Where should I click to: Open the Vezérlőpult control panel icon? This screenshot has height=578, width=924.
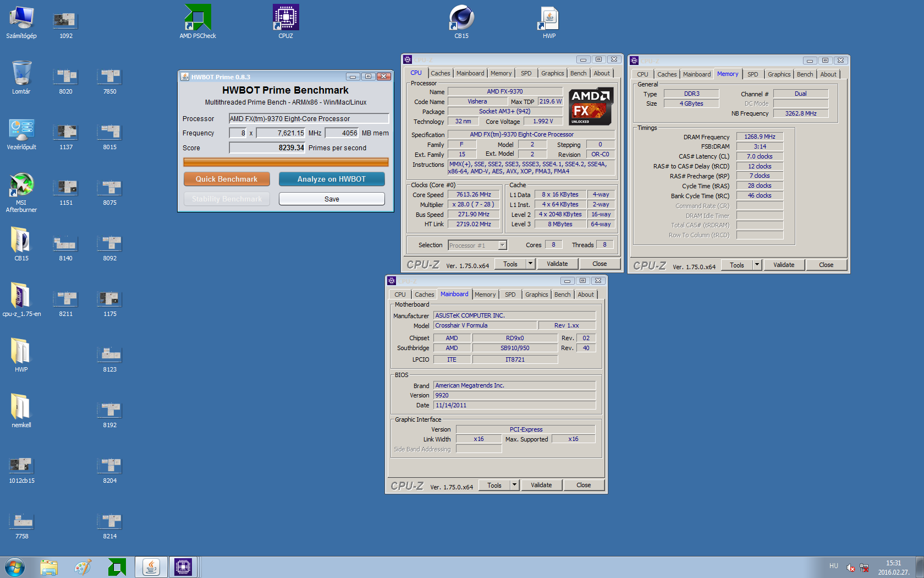(21, 133)
